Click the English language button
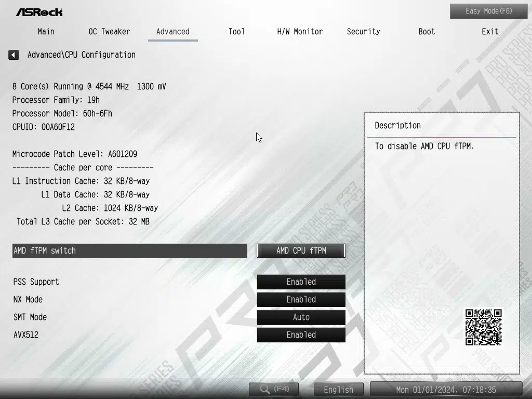532x399 pixels. (338, 389)
